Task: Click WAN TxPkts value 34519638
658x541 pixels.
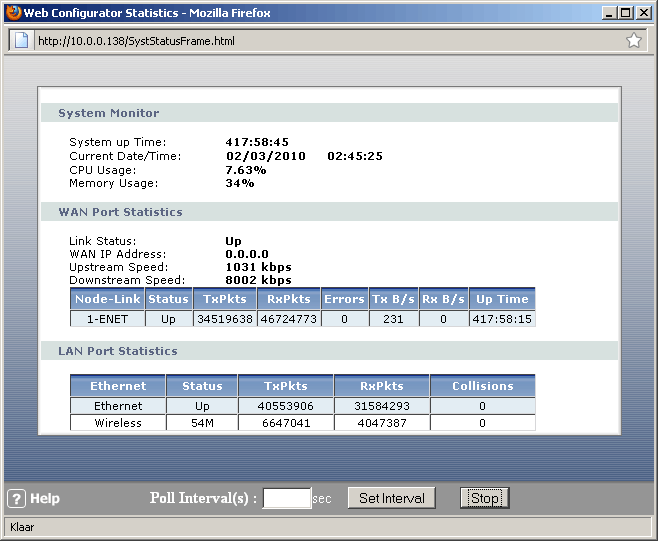Action: 225,319
